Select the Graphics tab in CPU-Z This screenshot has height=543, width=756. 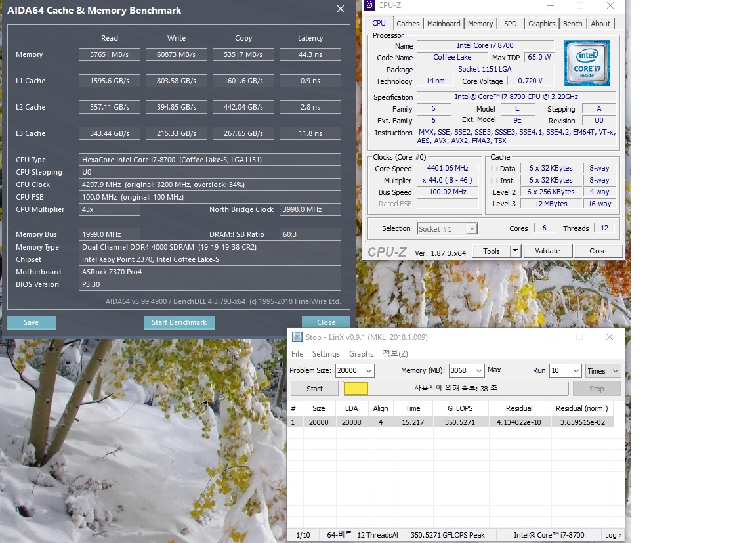[x=541, y=24]
